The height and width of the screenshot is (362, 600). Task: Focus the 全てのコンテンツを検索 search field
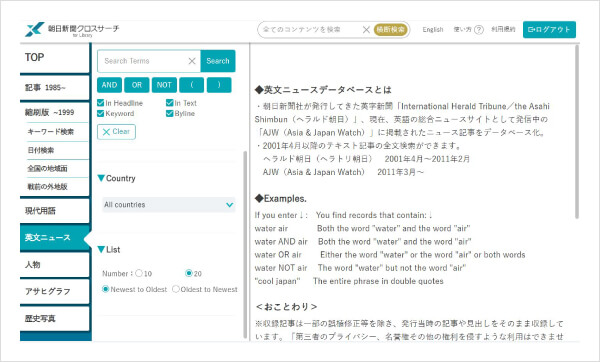pyautogui.click(x=310, y=29)
